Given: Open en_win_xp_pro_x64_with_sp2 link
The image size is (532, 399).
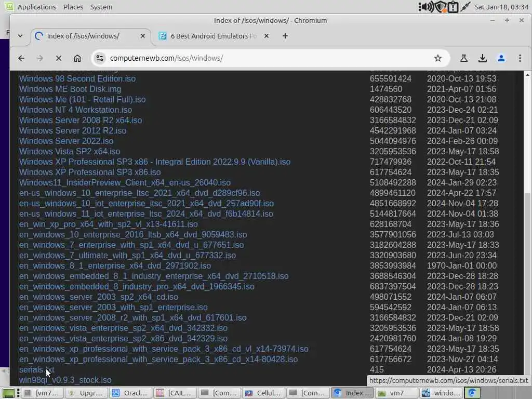Looking at the screenshot, I should [x=108, y=224].
